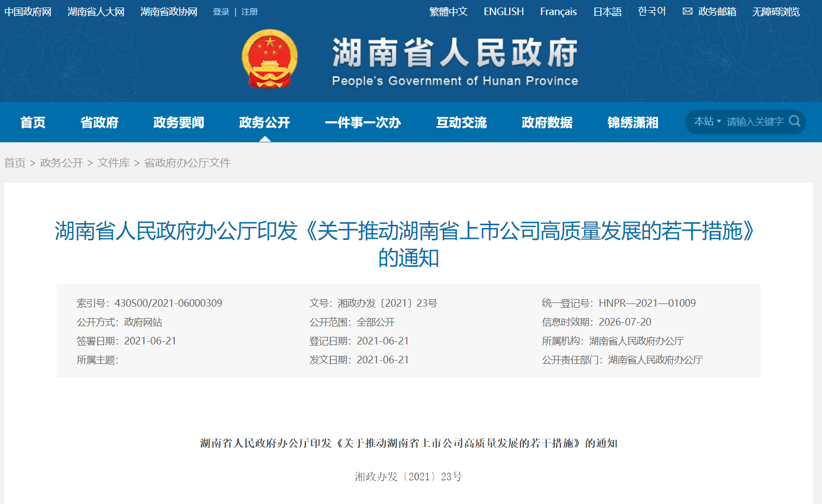
Task: Visit the 锦绣潇湘 page
Action: [x=633, y=122]
